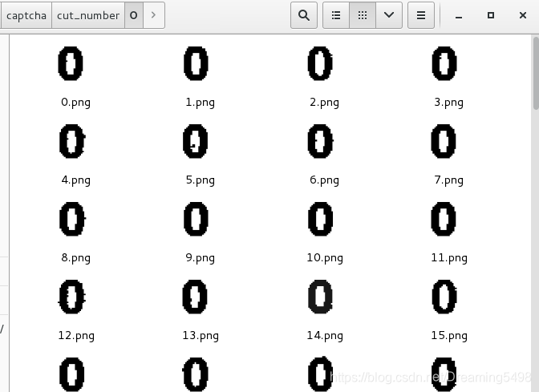Click the file name 15.png
Screen dimensions: 539x392
tap(449, 335)
